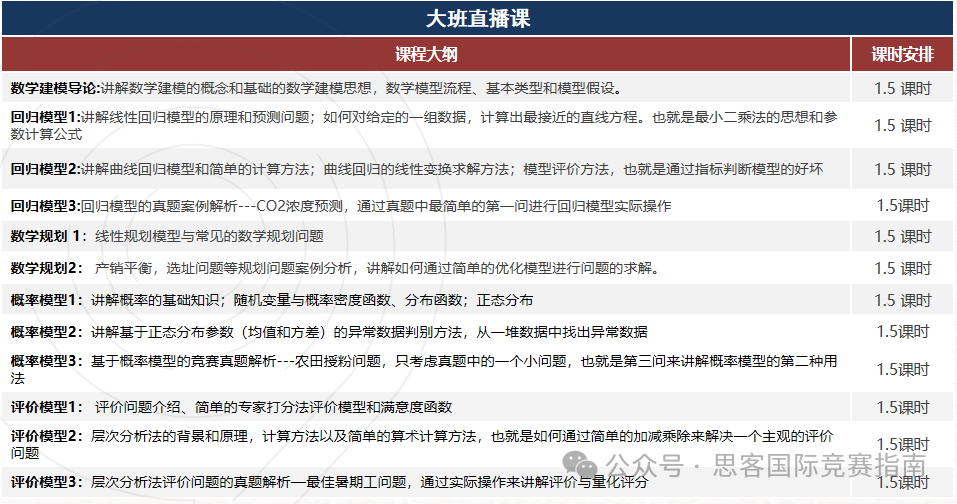Select the 课时安排 column header

point(902,54)
